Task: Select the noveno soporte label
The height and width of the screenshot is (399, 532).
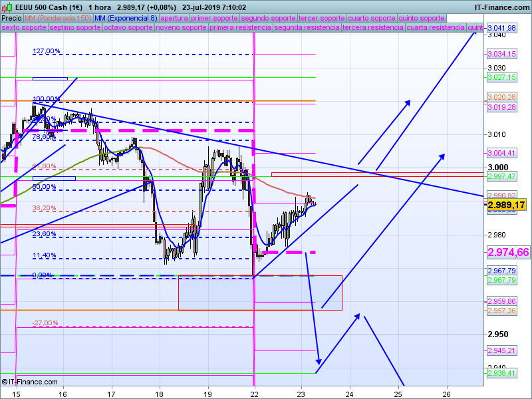Action: click(x=181, y=27)
